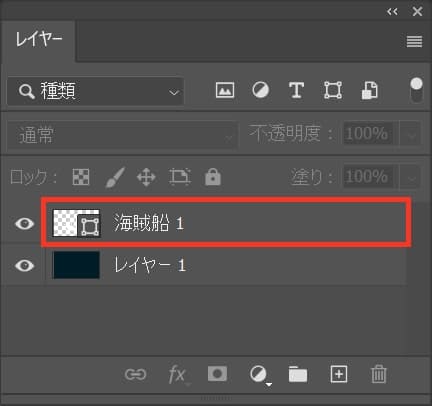Open the Layers panel hamburger menu
This screenshot has width=432, height=406.
pyautogui.click(x=414, y=42)
